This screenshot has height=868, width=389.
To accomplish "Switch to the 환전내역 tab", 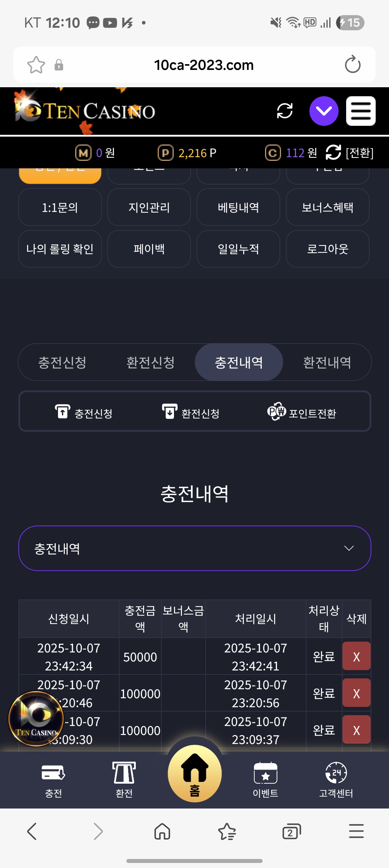I will click(x=327, y=362).
